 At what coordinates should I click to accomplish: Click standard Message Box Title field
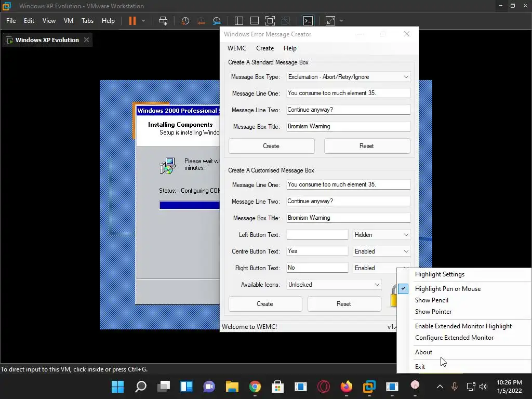[x=349, y=126]
